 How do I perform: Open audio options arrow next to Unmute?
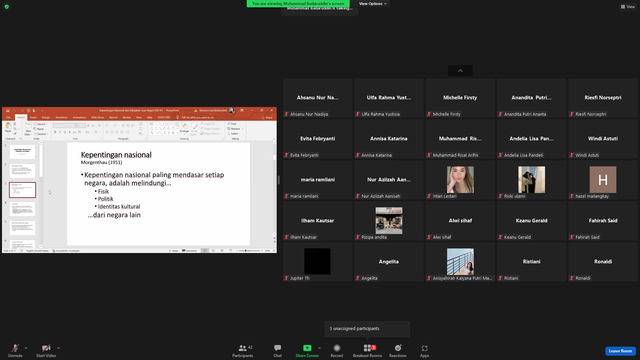click(x=26, y=348)
